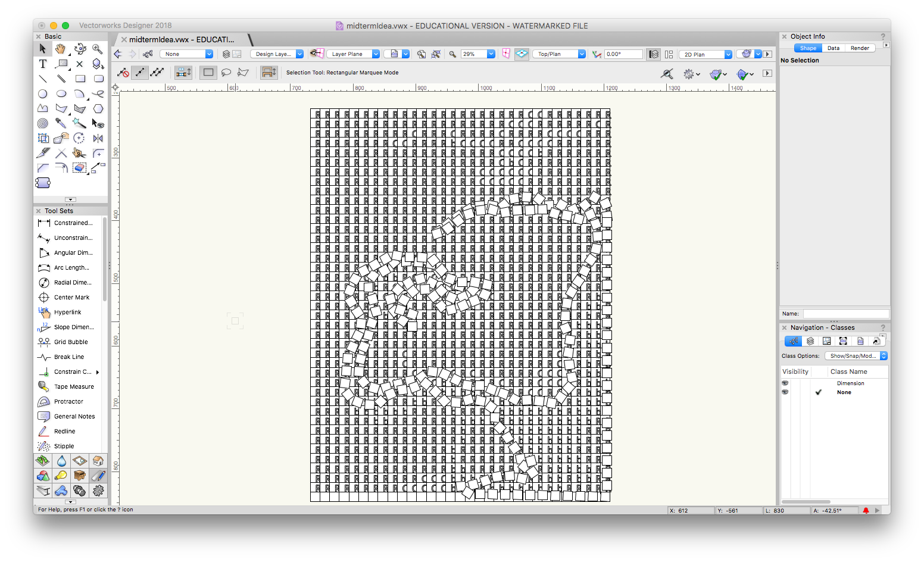
Task: Switch to the Render tab
Action: pos(860,48)
